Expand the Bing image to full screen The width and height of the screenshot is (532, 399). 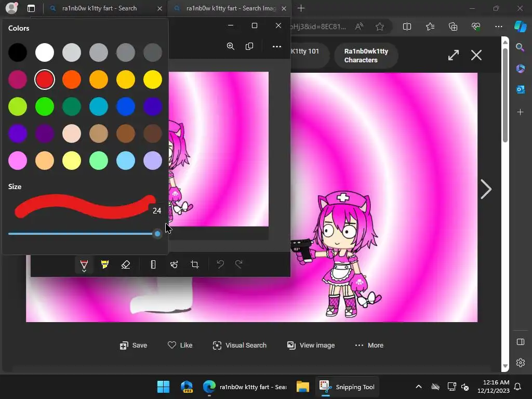tap(453, 55)
